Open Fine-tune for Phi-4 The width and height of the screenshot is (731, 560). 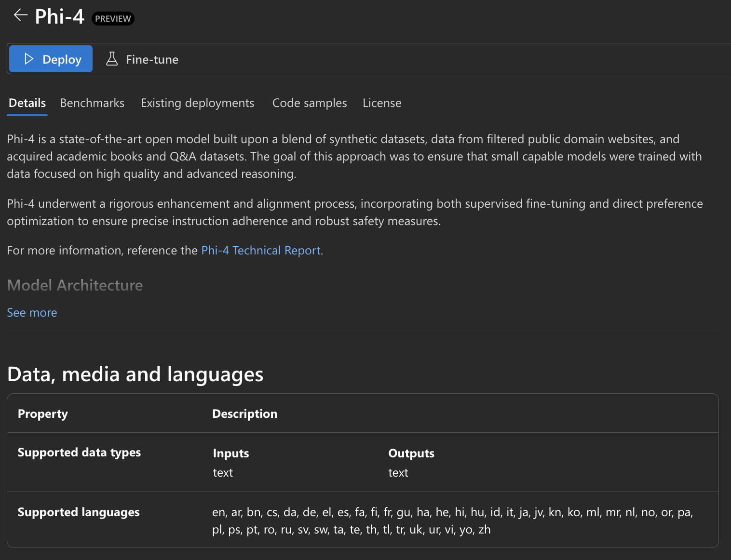point(142,59)
